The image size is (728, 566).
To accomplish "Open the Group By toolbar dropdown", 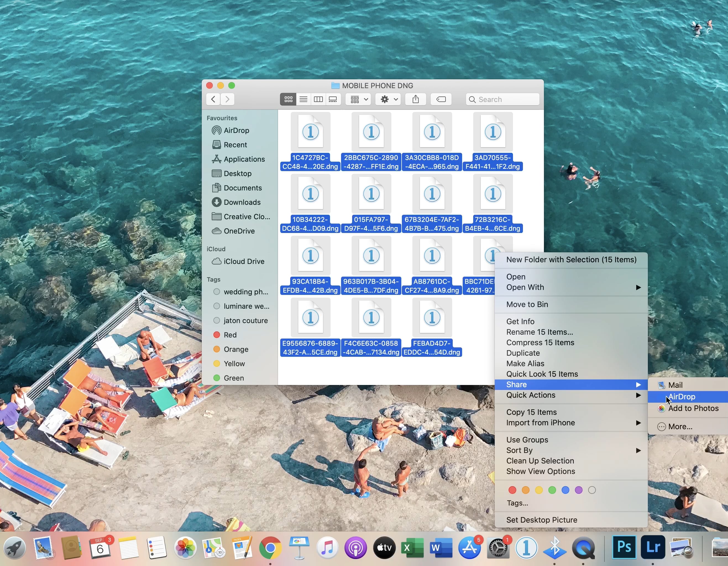I will coord(358,99).
